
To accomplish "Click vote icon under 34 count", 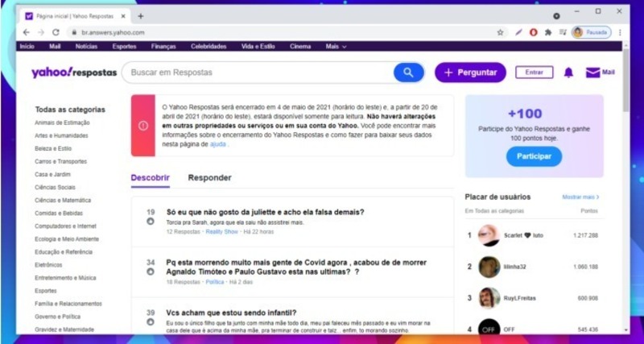I will [151, 271].
